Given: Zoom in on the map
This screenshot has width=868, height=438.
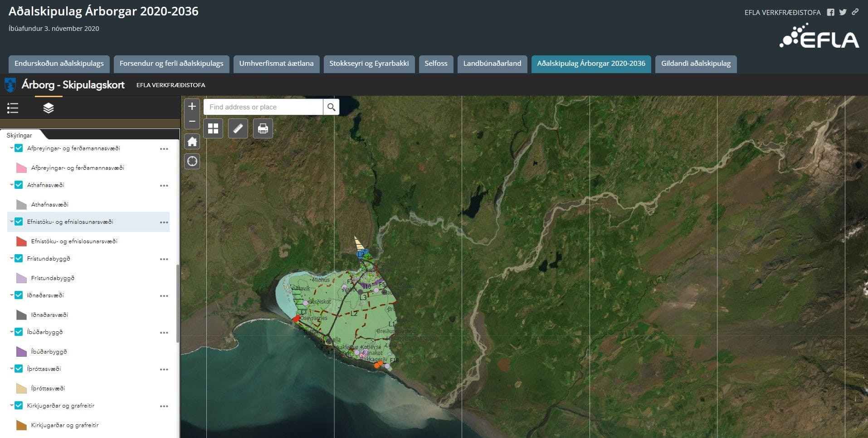Looking at the screenshot, I should point(192,106).
